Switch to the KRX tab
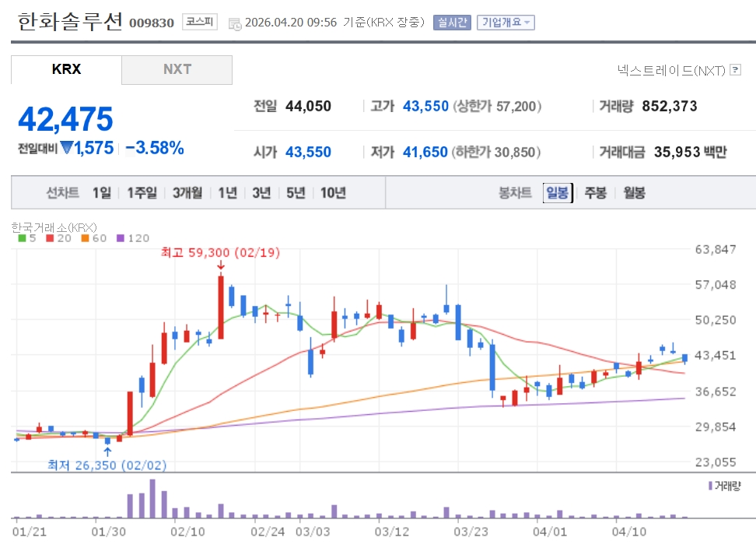The height and width of the screenshot is (548, 756). click(x=66, y=69)
